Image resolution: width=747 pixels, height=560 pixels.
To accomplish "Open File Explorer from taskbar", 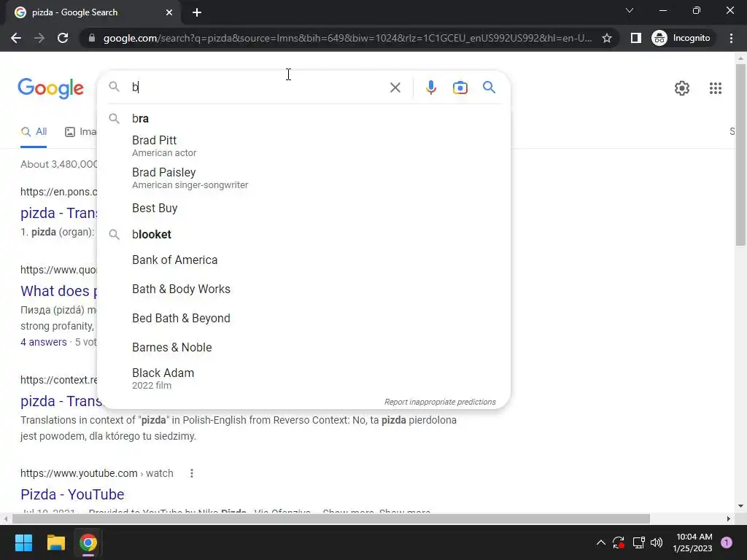I will (55, 542).
